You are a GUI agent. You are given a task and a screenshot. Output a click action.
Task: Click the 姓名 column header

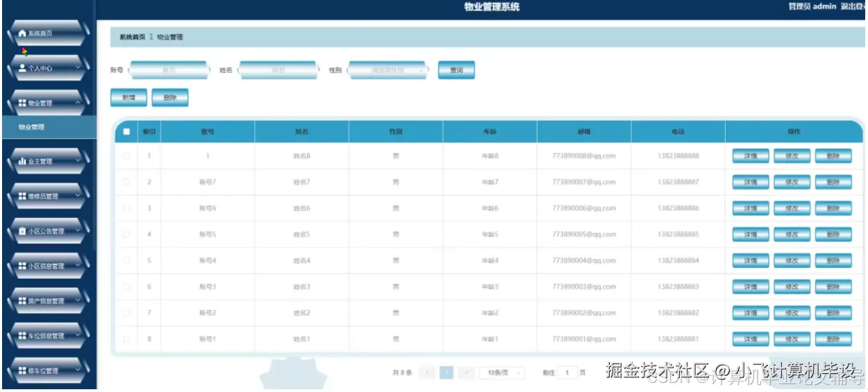(x=301, y=131)
